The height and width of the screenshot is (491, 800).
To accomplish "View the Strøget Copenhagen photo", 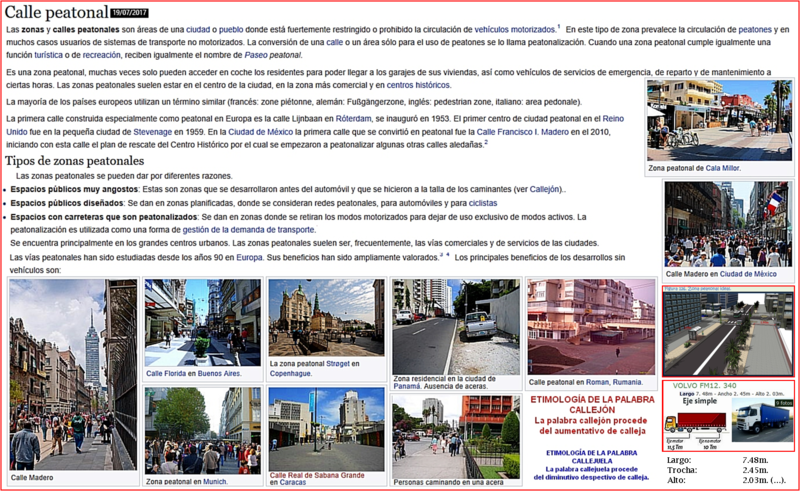I will (327, 317).
